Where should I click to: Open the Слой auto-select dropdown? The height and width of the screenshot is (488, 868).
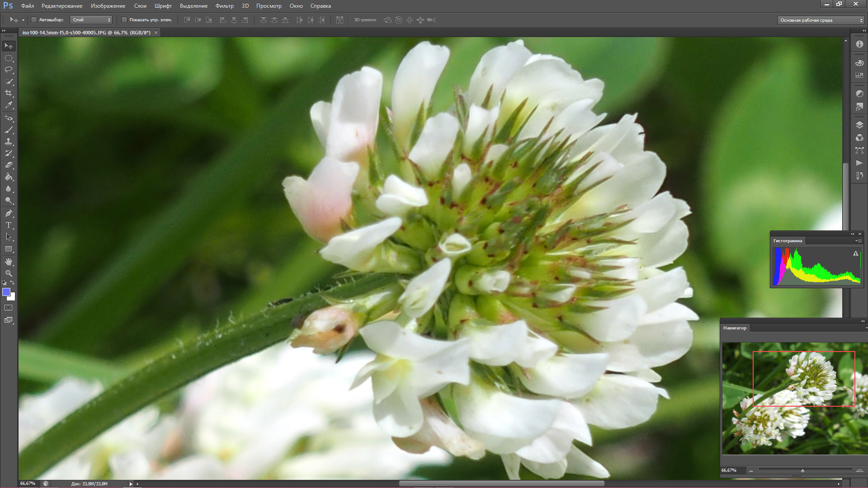(x=91, y=20)
